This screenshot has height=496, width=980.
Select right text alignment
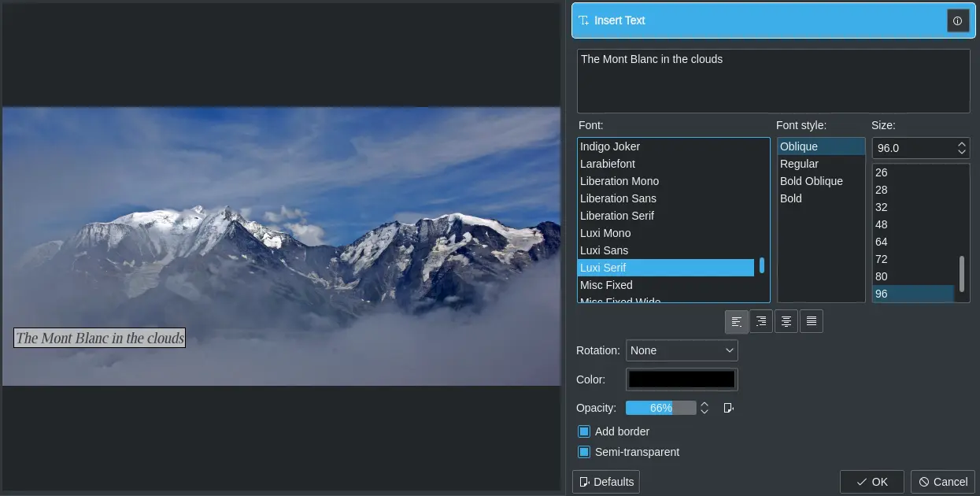(761, 321)
